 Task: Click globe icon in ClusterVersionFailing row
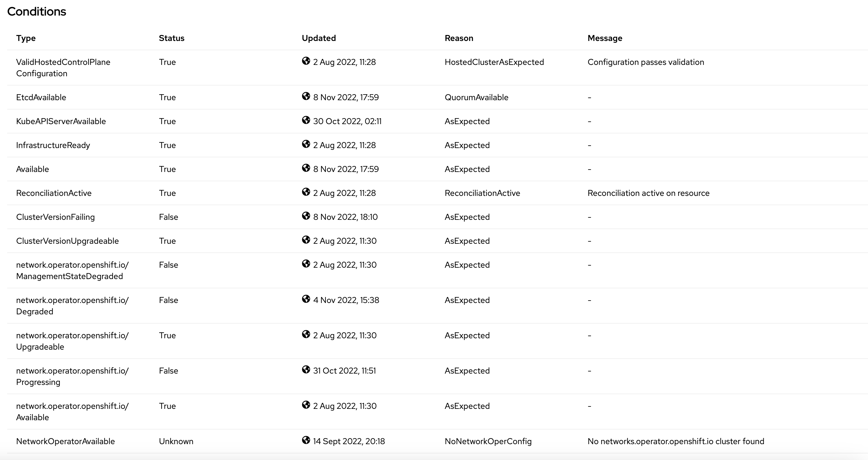pyautogui.click(x=305, y=216)
